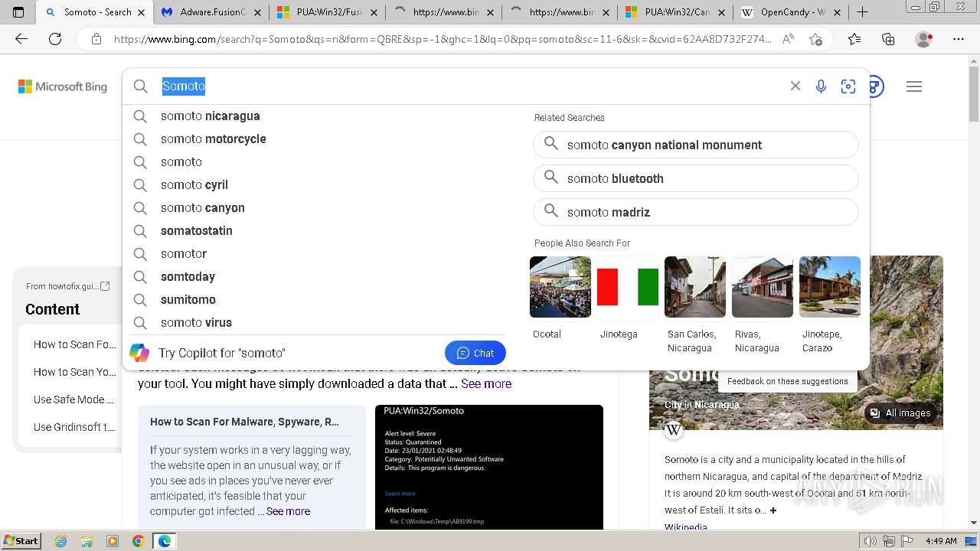Click the Microsoft Bing logo
The image size is (980, 551).
tap(63, 86)
